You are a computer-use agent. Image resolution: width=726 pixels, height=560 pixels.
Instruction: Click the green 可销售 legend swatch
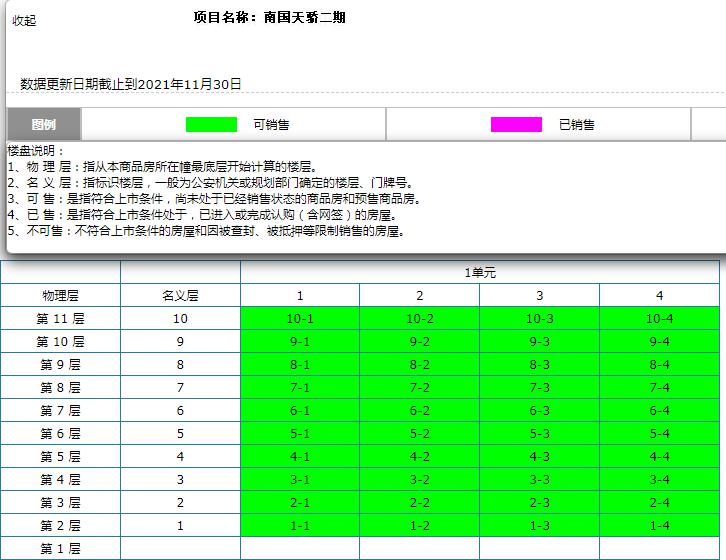click(211, 124)
